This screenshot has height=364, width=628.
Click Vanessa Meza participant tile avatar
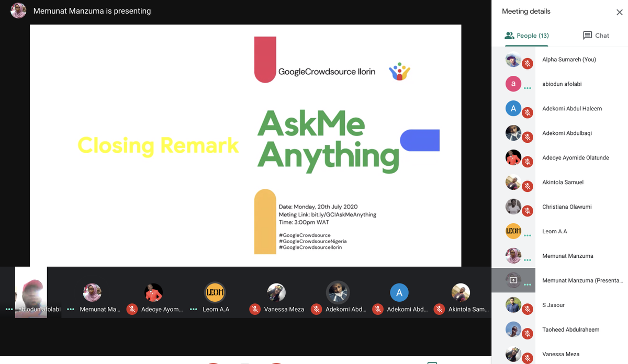coord(276,293)
